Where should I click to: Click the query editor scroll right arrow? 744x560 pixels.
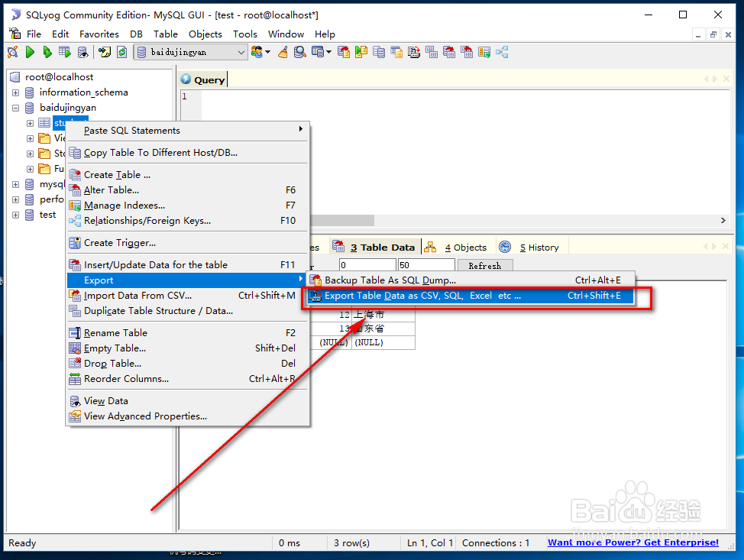[x=723, y=221]
